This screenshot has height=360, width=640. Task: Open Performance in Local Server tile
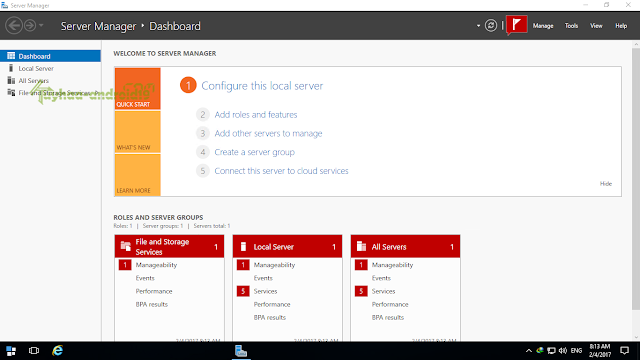click(272, 304)
